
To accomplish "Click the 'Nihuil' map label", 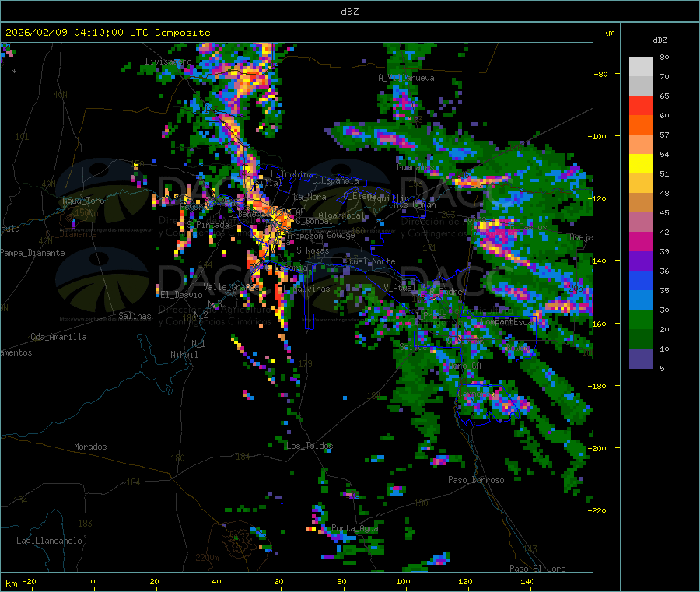I will pyautogui.click(x=184, y=355).
